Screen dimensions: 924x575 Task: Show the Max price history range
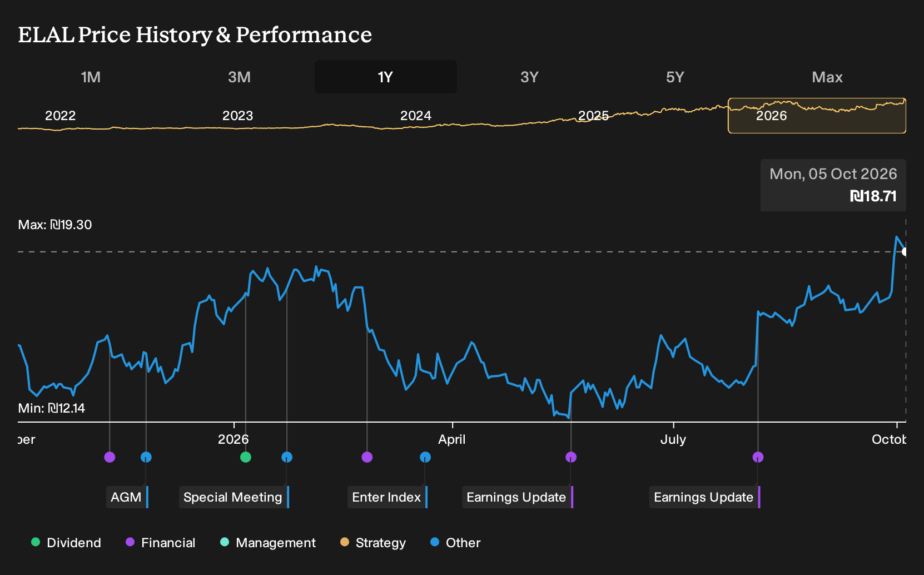[x=827, y=77]
